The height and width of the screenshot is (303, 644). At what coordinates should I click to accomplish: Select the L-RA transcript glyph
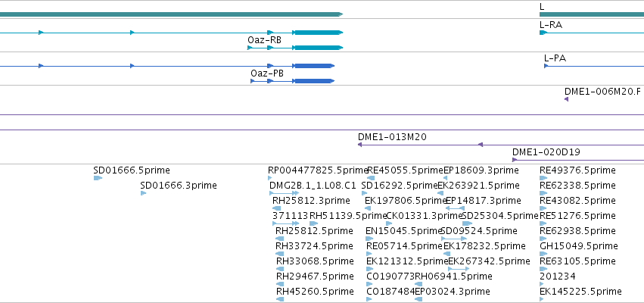(x=592, y=33)
